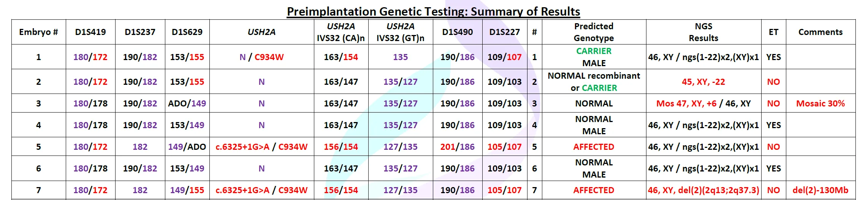Select the D1S419 column header
This screenshot has height=200, width=868.
90,32
